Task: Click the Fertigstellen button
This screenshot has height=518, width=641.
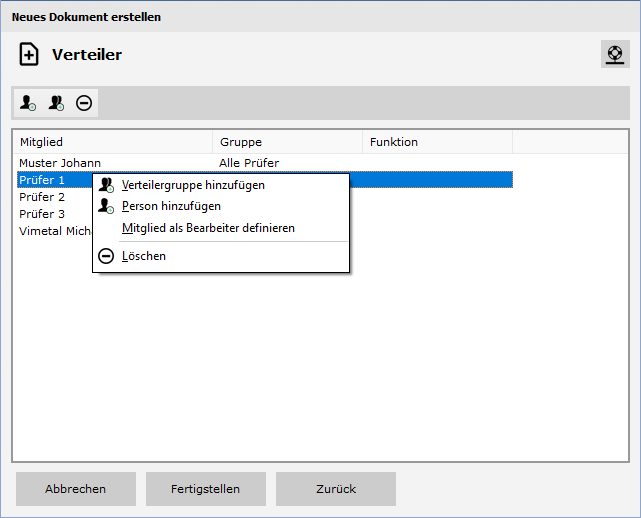Action: click(x=206, y=489)
